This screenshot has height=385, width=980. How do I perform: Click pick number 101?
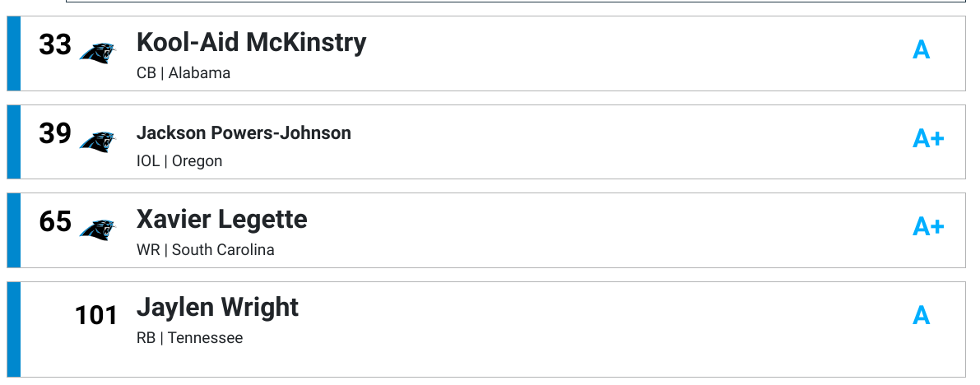(x=96, y=316)
